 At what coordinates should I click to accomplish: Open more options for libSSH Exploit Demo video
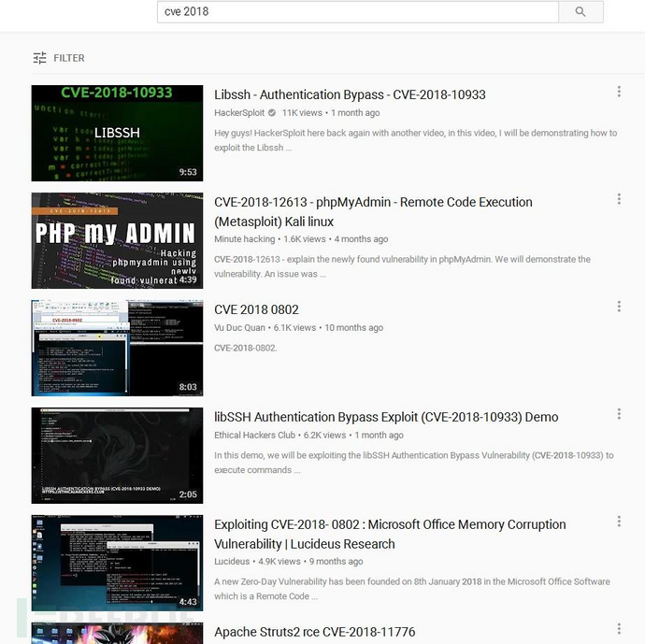[619, 414]
